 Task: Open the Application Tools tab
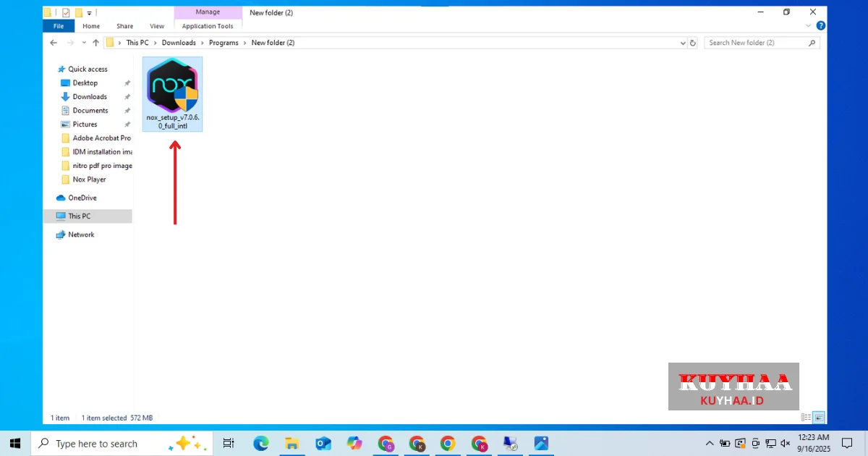click(208, 26)
